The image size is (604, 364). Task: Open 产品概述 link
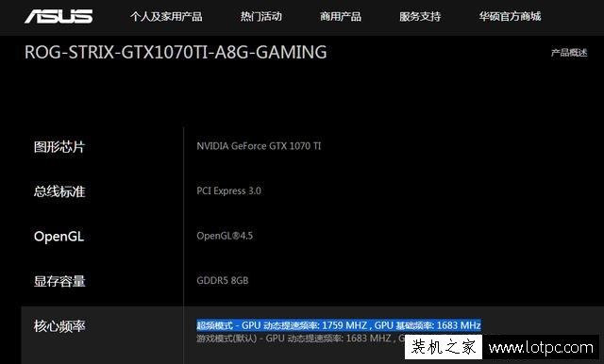569,52
